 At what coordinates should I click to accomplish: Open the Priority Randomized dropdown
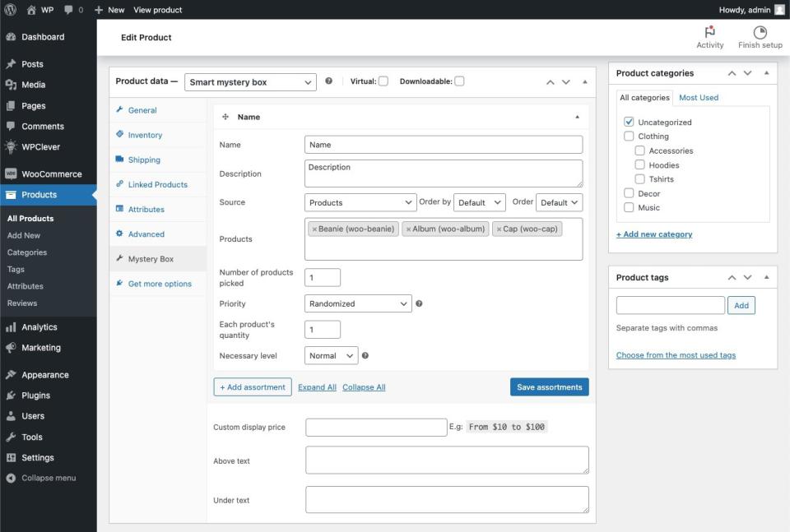point(357,303)
